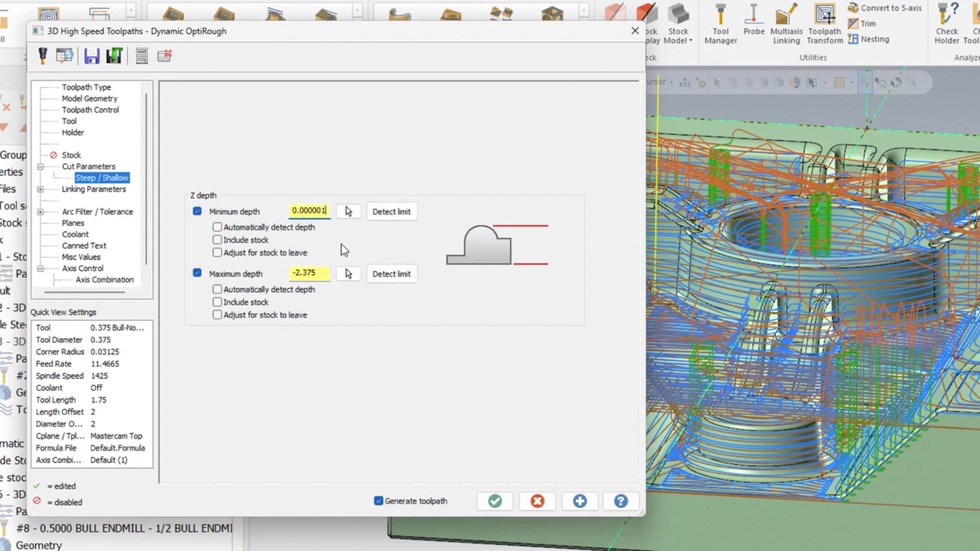This screenshot has height=551, width=980.
Task: Click the Detect limit button for Maximum
Action: [391, 273]
